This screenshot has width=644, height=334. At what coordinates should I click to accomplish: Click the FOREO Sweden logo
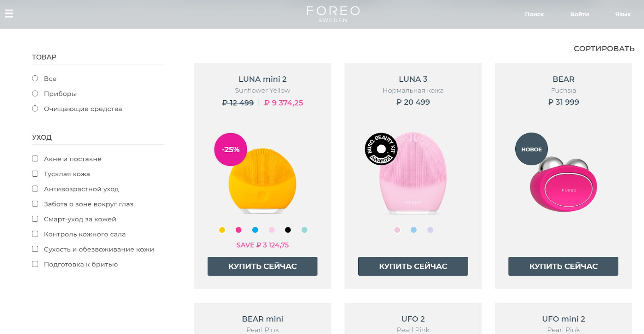pyautogui.click(x=333, y=14)
